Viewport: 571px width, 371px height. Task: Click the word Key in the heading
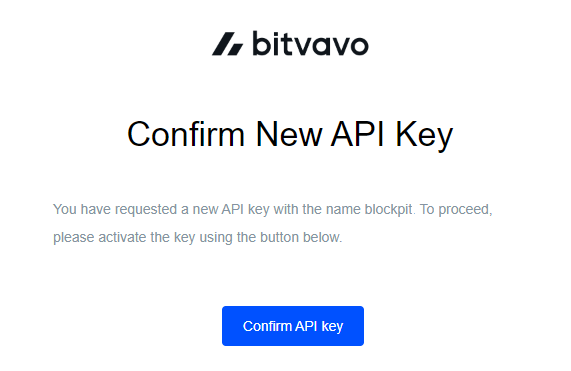point(424,135)
